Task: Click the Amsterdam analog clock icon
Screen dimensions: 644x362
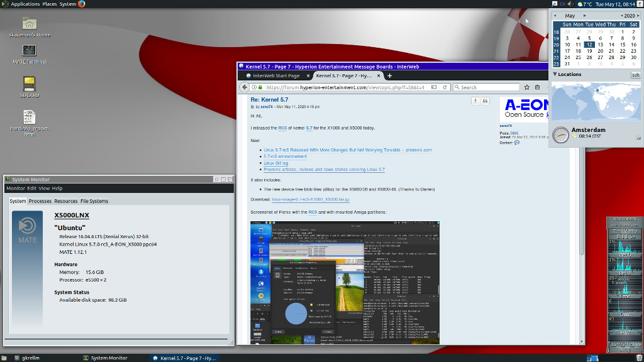Action: (560, 134)
